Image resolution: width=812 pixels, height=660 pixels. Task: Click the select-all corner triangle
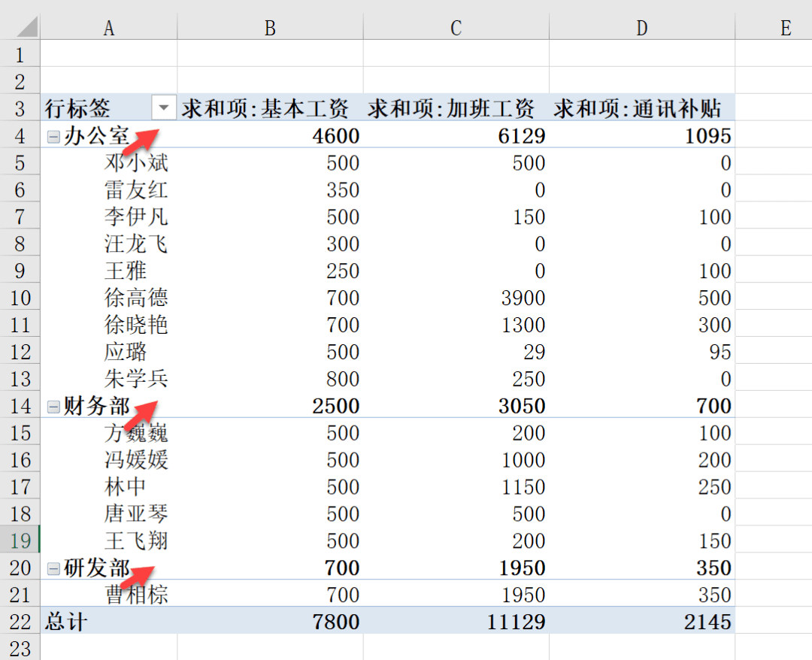click(28, 26)
